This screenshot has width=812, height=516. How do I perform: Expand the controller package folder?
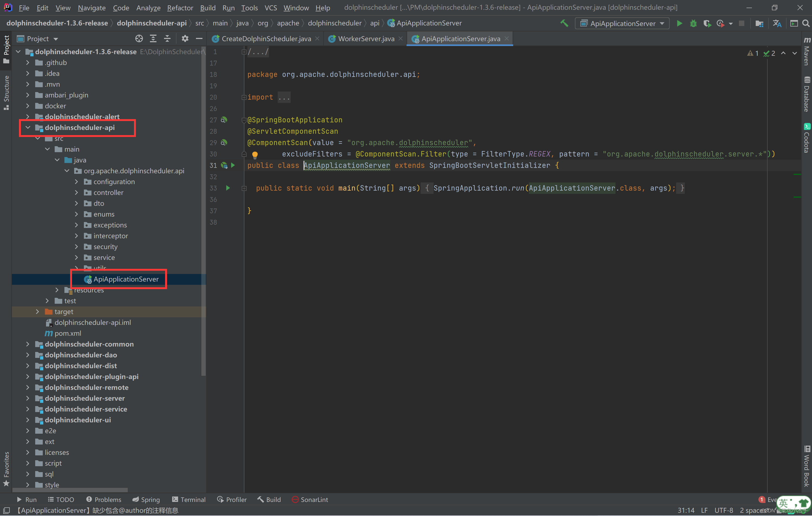(77, 192)
